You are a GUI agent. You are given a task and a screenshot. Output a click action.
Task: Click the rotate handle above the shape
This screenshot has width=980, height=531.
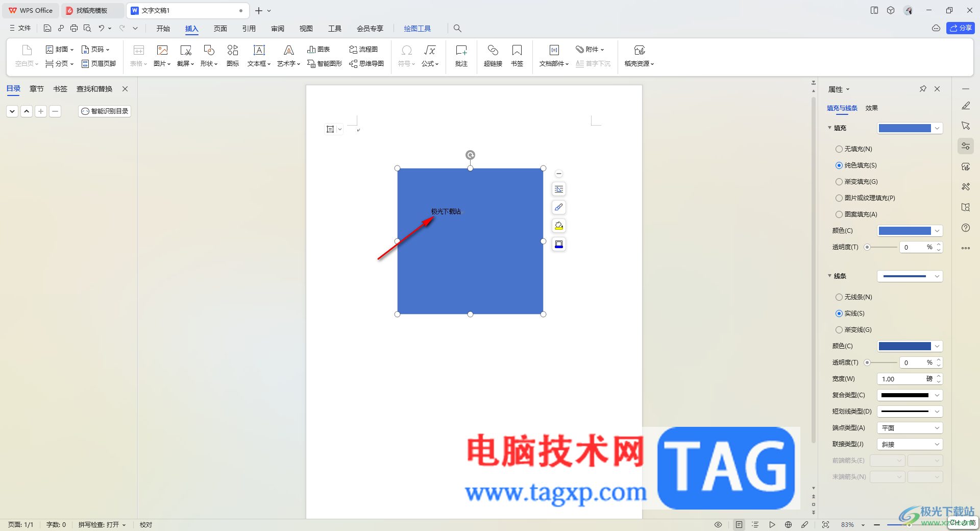470,155
